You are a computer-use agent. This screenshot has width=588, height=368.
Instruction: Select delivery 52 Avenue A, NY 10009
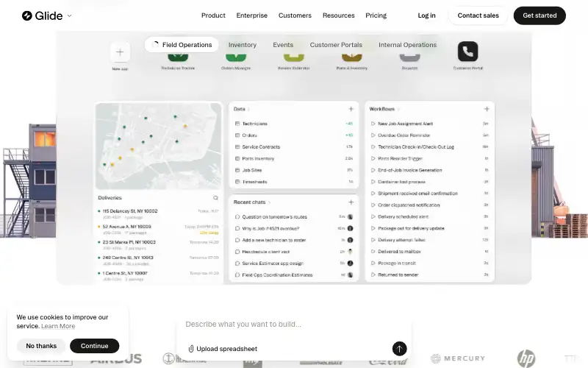(x=158, y=230)
